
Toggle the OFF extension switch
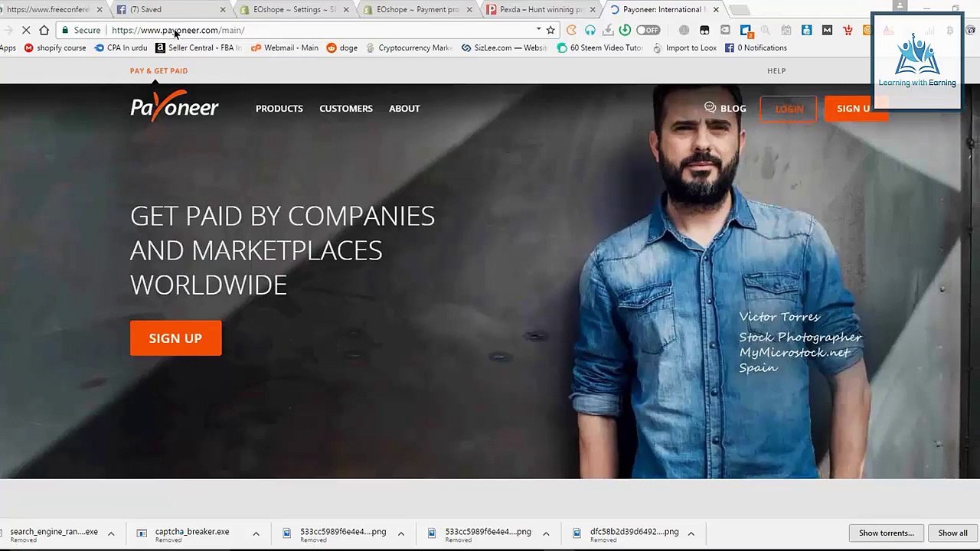[x=648, y=30]
